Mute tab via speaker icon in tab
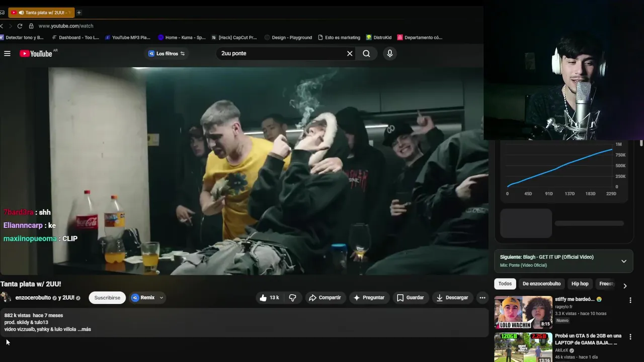Viewport: 644px width, 362px height. point(21,12)
